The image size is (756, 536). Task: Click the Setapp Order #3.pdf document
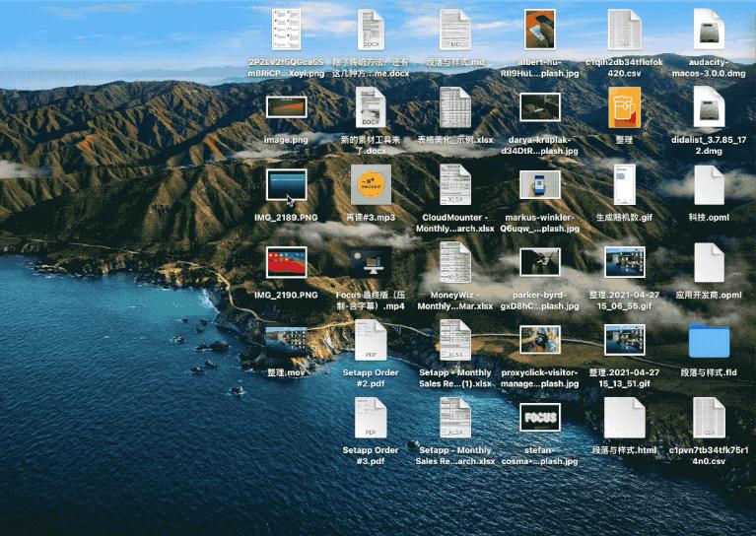371,418
